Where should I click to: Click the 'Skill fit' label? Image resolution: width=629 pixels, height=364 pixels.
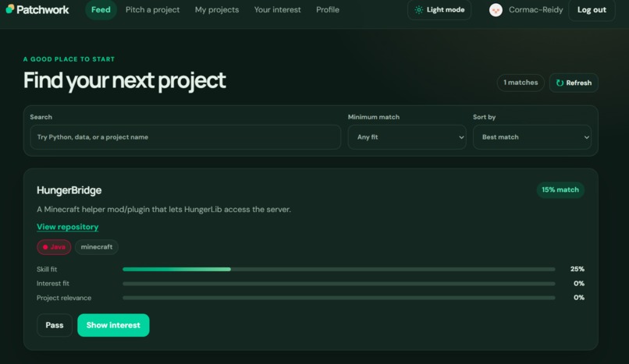point(47,269)
